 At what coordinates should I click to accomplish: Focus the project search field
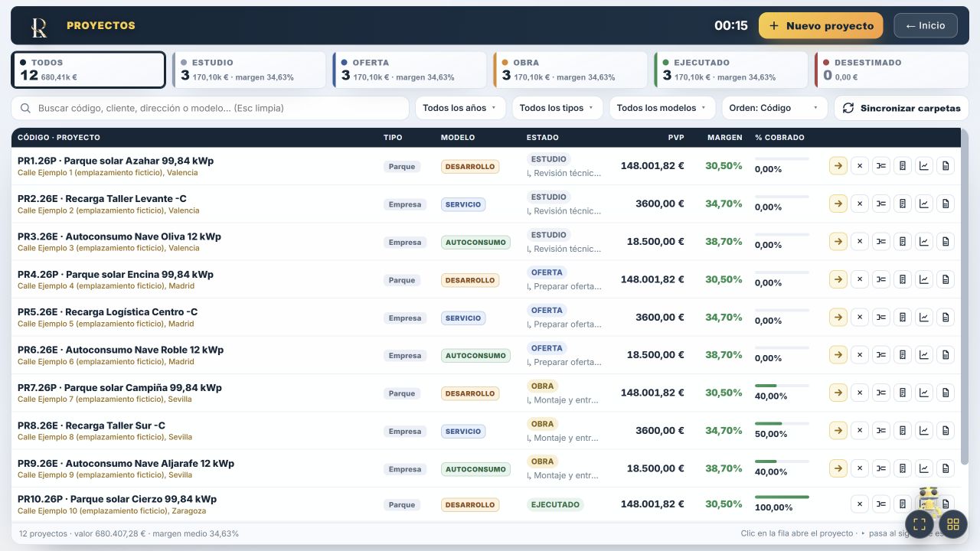[x=211, y=108]
